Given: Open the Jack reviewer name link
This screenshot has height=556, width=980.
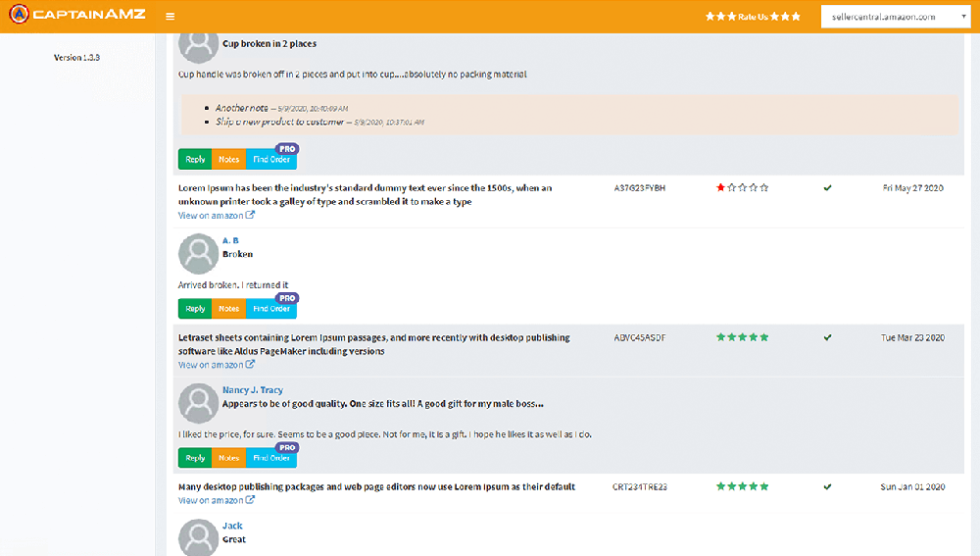Looking at the screenshot, I should point(232,526).
